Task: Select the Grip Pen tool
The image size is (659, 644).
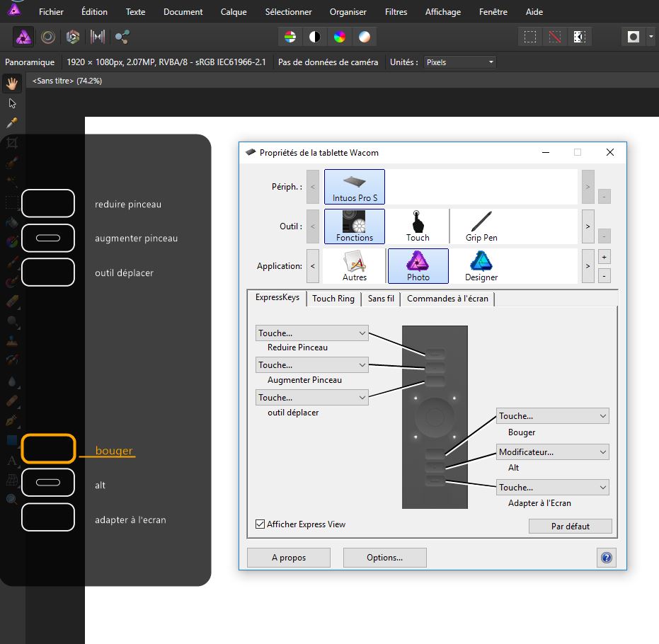Action: point(481,226)
